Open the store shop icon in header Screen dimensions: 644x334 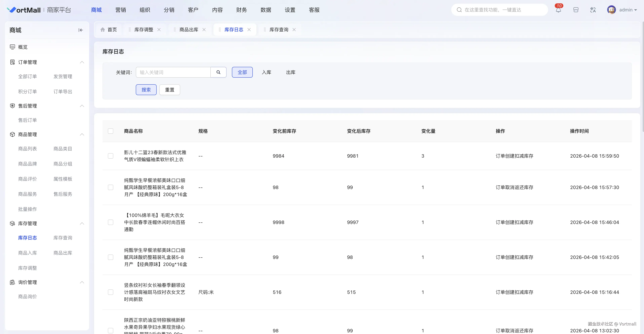576,10
